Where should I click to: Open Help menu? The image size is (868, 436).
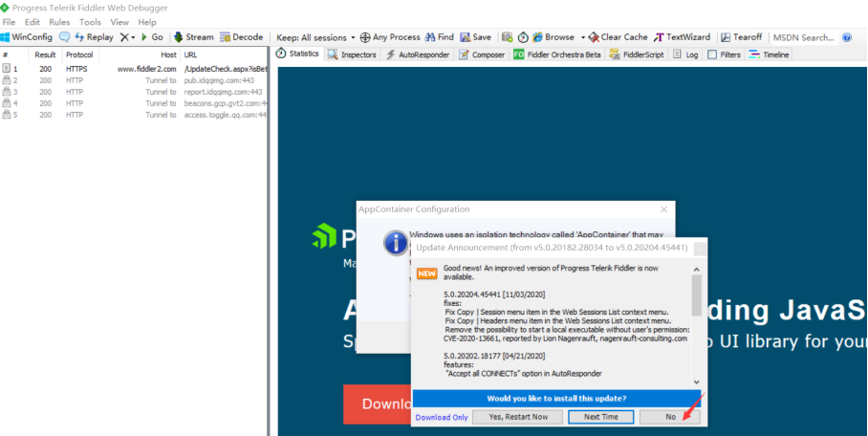click(x=147, y=22)
